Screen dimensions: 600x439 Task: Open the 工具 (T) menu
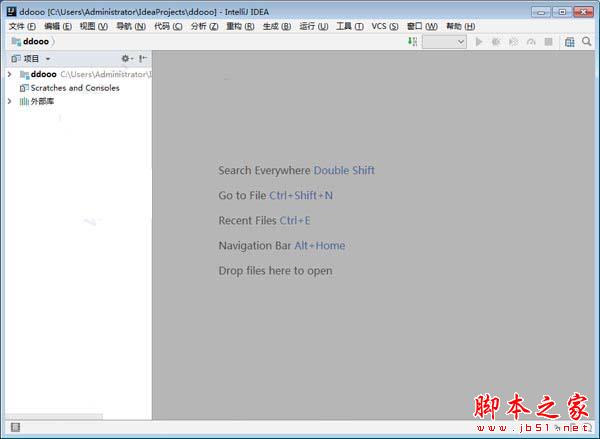[350, 26]
